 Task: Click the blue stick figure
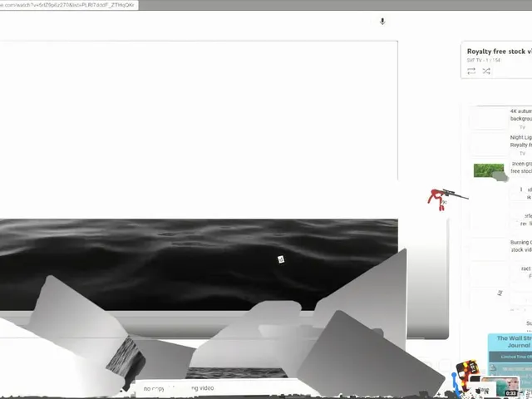tap(456, 385)
